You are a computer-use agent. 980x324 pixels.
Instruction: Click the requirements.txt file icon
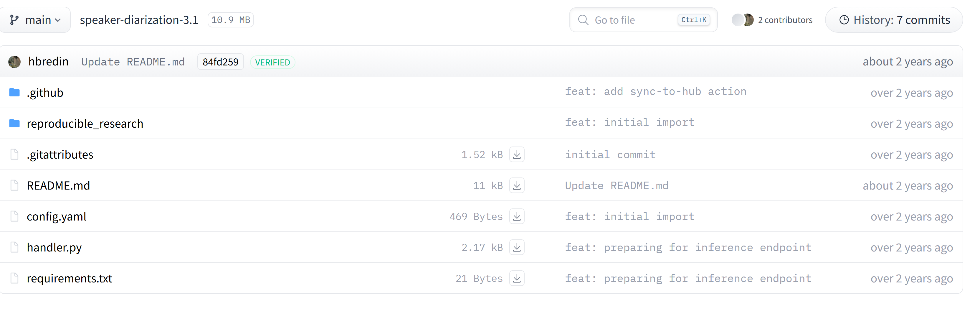(x=14, y=278)
